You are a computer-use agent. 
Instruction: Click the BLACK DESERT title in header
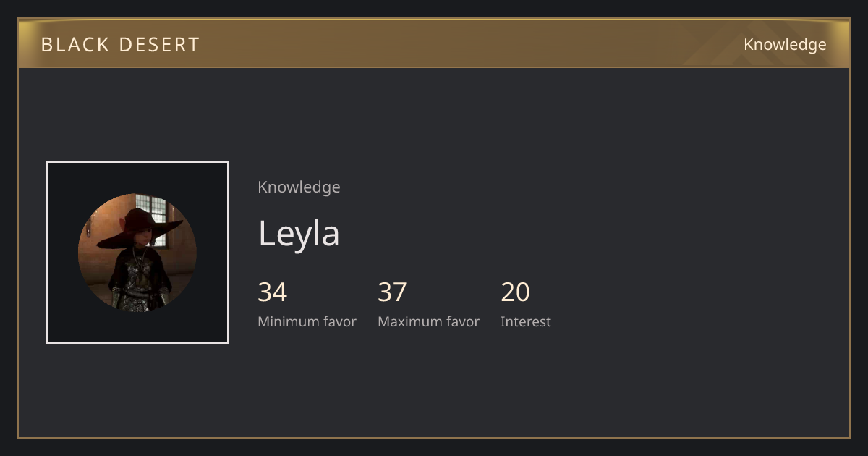(120, 44)
